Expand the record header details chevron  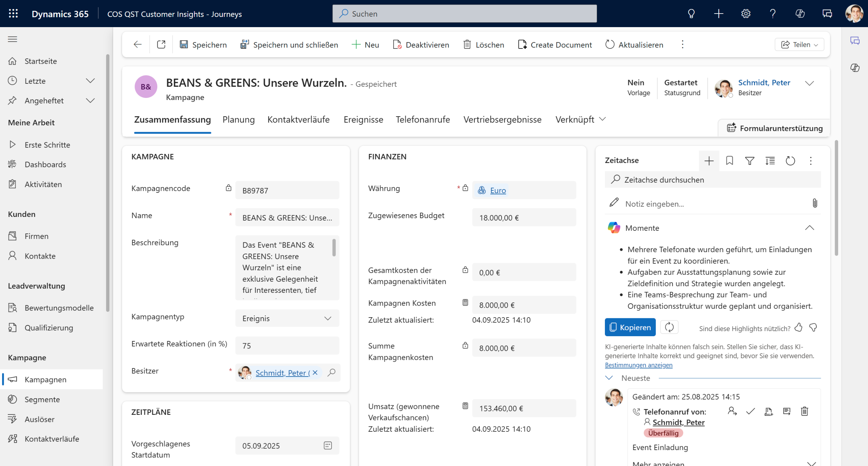coord(809,83)
